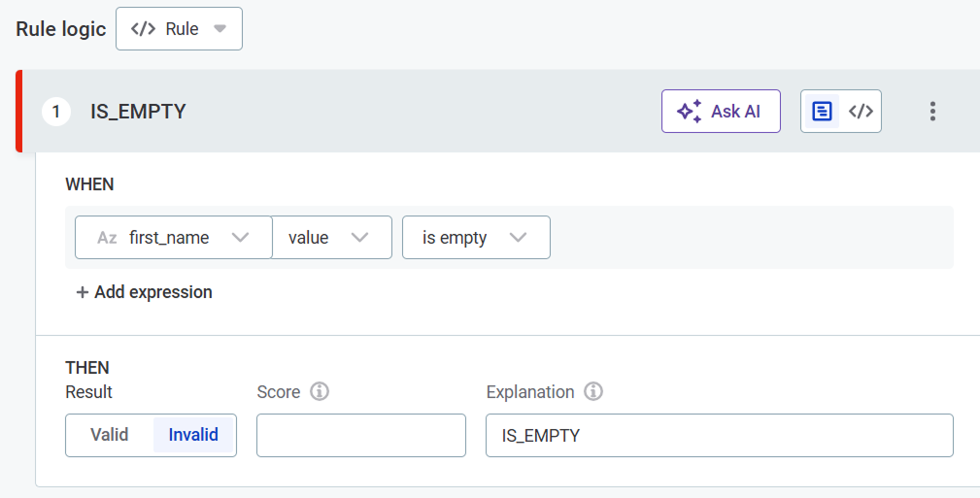Click the Az text-type icon for first_name

tap(107, 238)
